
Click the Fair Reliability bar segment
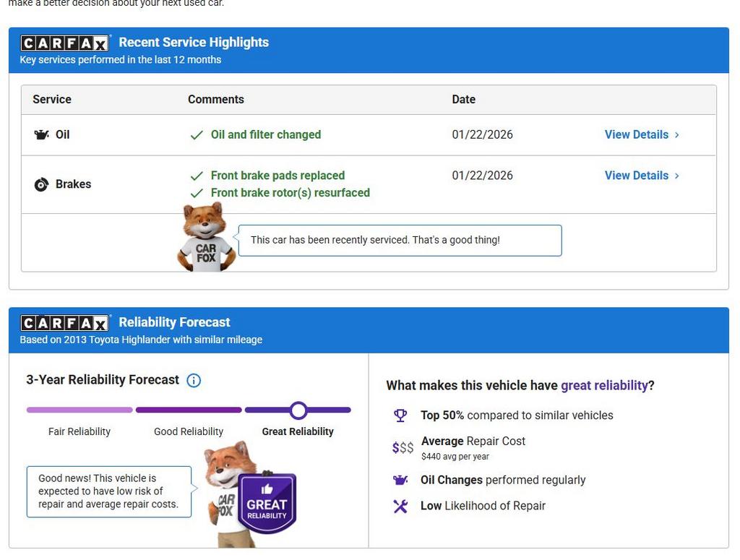coord(79,410)
